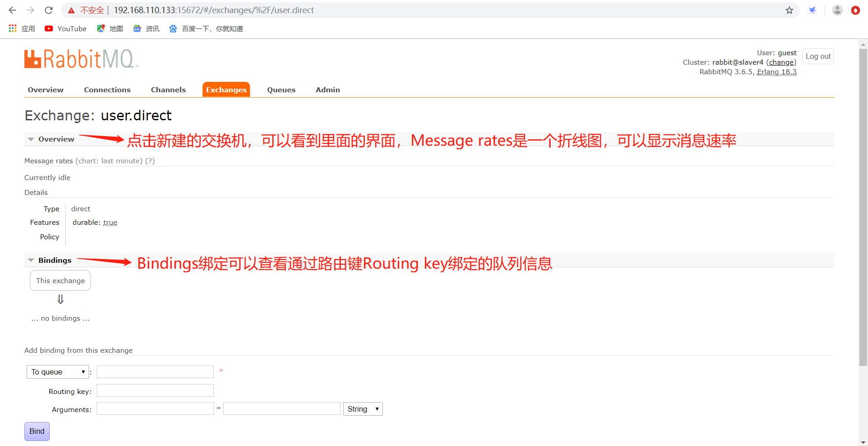Reload the current page
The height and width of the screenshot is (446, 868).
pyautogui.click(x=48, y=10)
